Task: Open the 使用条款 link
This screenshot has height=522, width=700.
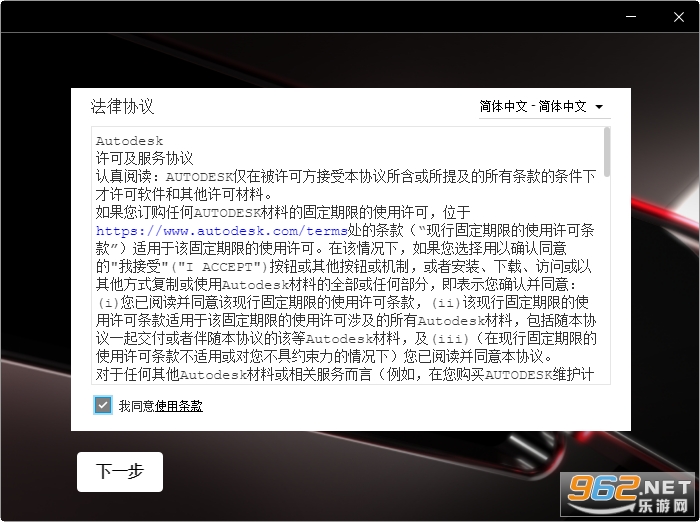Action: click(x=179, y=406)
